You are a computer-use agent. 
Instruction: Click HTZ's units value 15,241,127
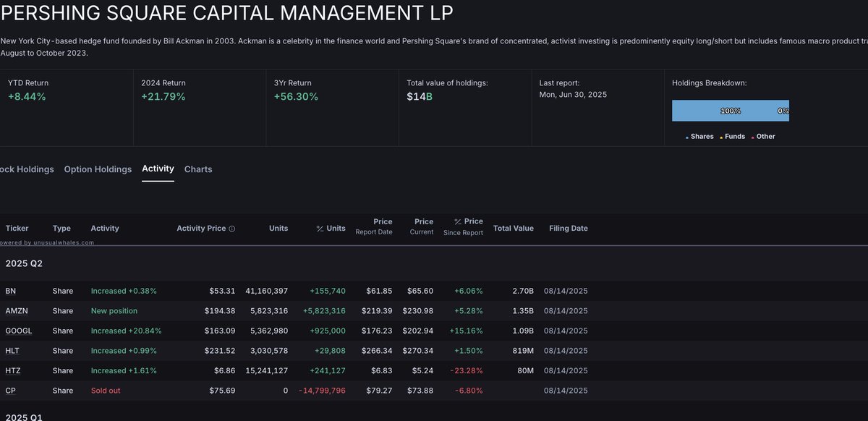coord(266,370)
